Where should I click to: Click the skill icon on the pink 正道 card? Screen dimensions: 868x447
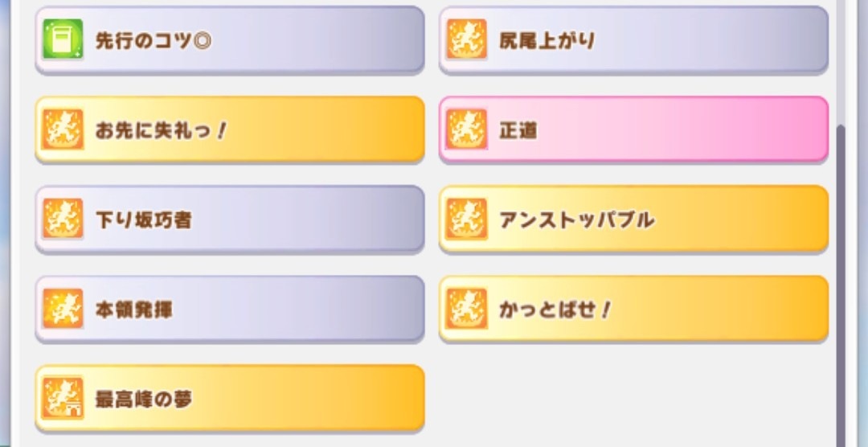pos(467,129)
